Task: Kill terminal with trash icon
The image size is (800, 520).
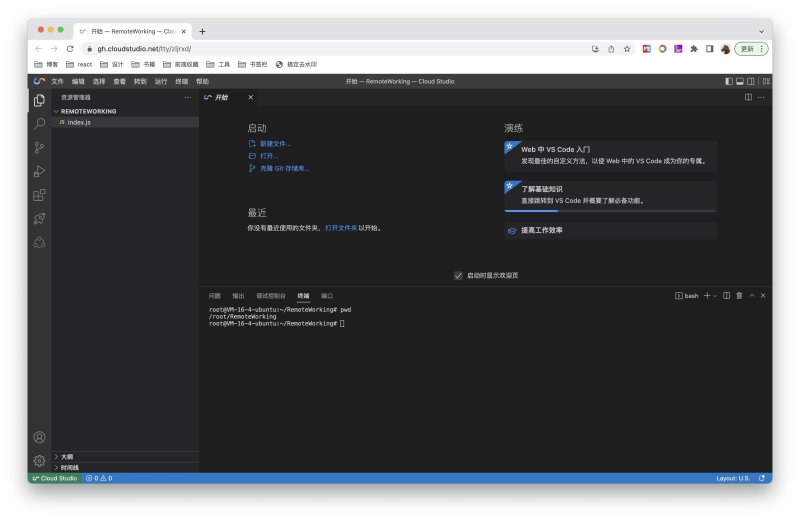Action: pos(739,295)
